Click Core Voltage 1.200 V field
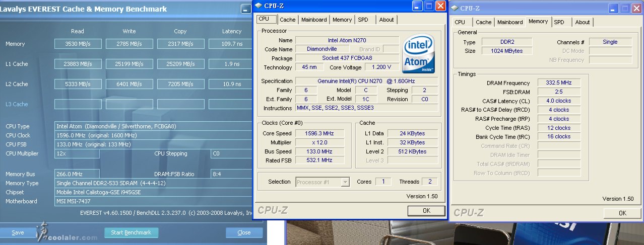The height and width of the screenshot is (245, 644). pos(382,67)
